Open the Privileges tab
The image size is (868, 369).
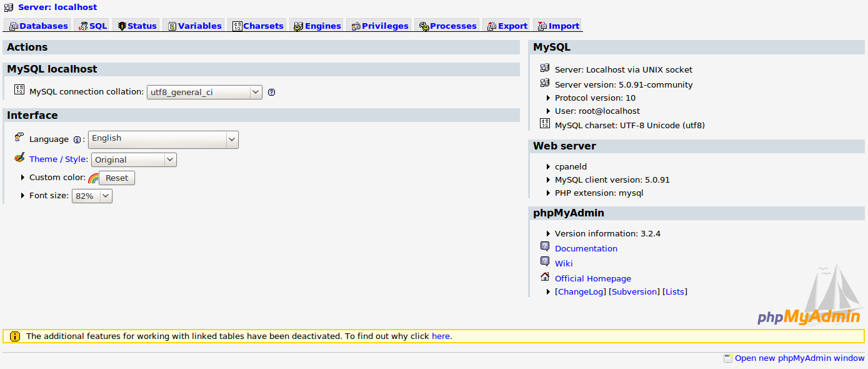point(380,26)
